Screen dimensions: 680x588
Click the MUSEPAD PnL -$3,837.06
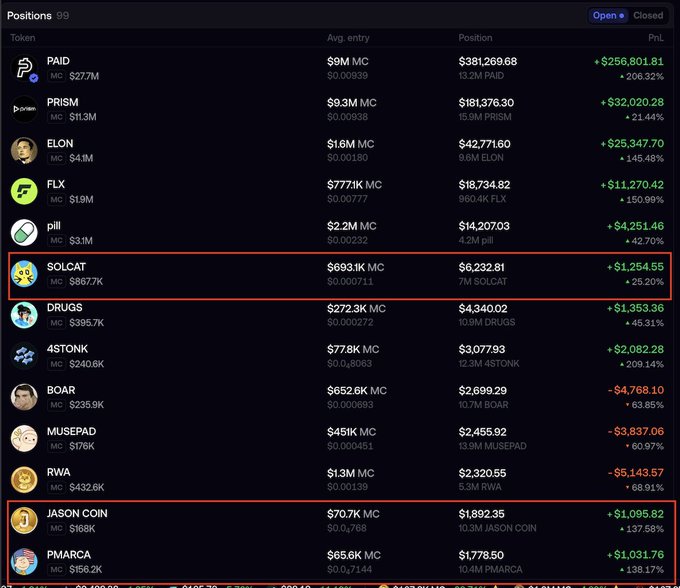click(x=636, y=431)
